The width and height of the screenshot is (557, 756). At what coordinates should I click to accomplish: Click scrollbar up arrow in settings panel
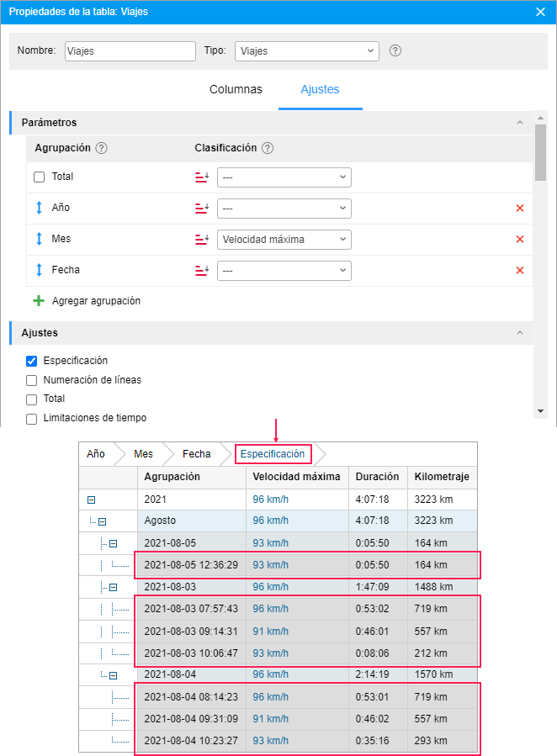[541, 118]
